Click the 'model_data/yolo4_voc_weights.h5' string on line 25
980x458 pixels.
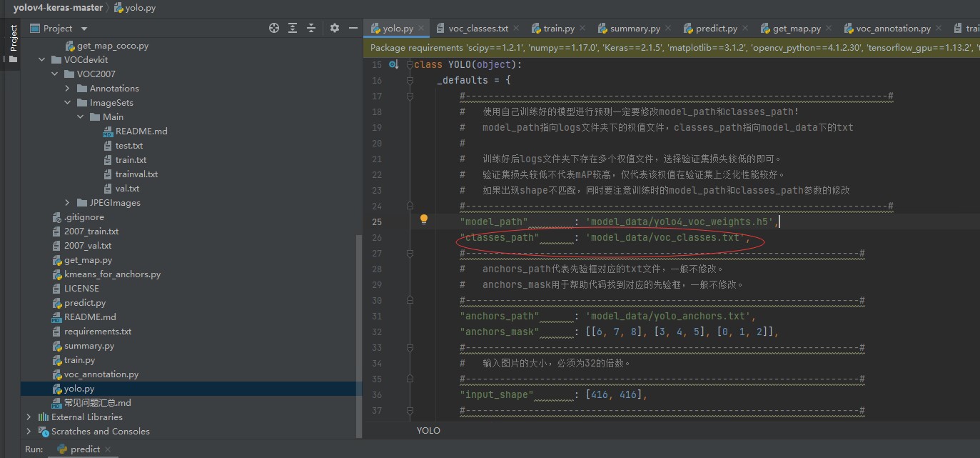click(680, 221)
